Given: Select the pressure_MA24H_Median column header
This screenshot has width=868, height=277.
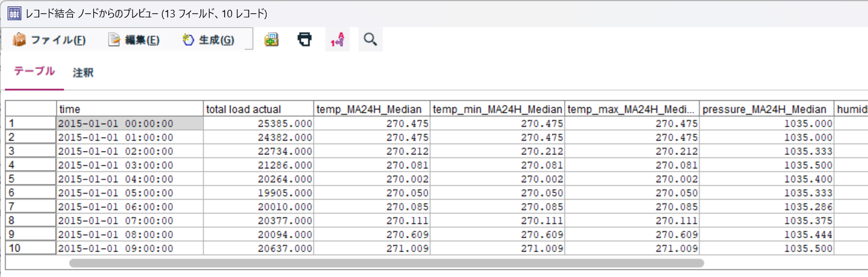Looking at the screenshot, I should (x=766, y=109).
